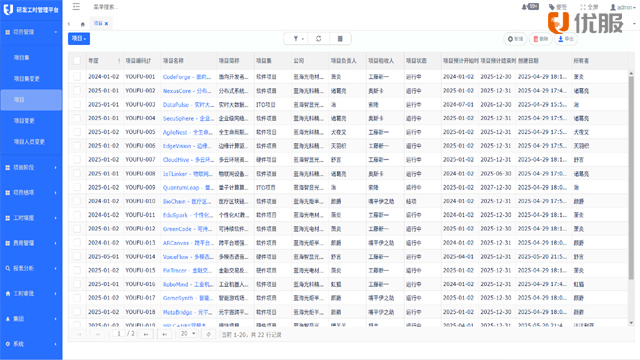Open the admin user menu
This screenshot has width=640, height=360.
(623, 7)
